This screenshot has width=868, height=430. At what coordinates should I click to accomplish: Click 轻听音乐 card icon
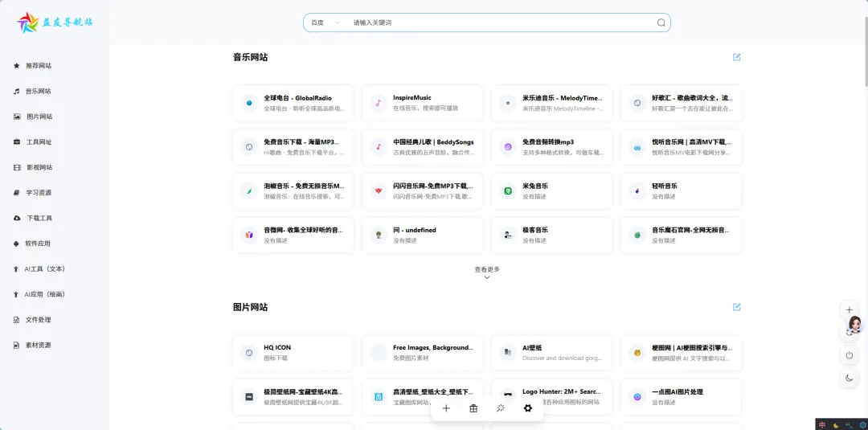click(637, 191)
